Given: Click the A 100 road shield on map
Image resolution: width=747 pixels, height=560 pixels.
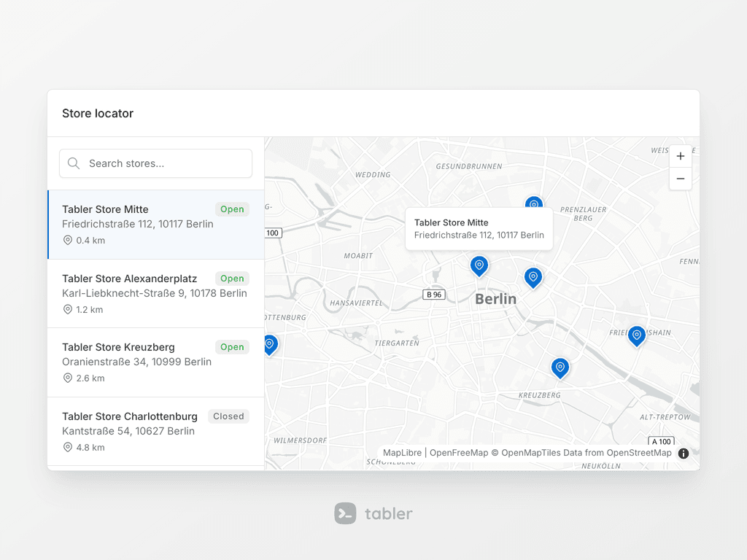Looking at the screenshot, I should click(x=661, y=441).
